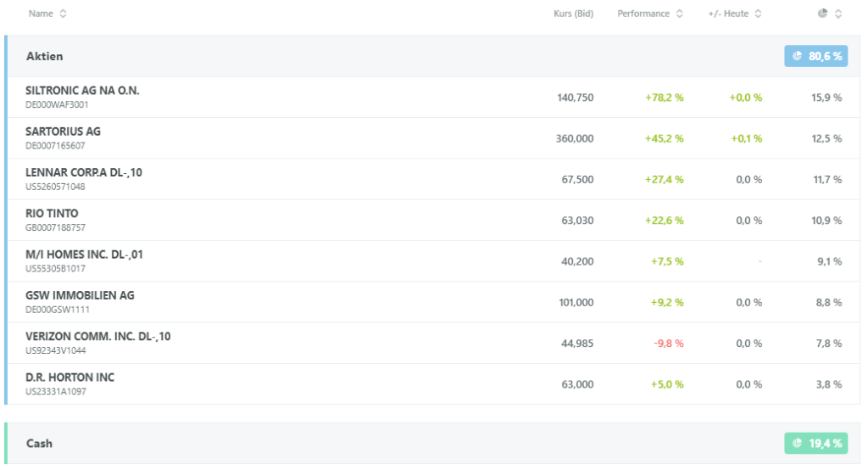The width and height of the screenshot is (868, 470).
Task: Click Sartorius price 360,000
Action: coord(575,138)
